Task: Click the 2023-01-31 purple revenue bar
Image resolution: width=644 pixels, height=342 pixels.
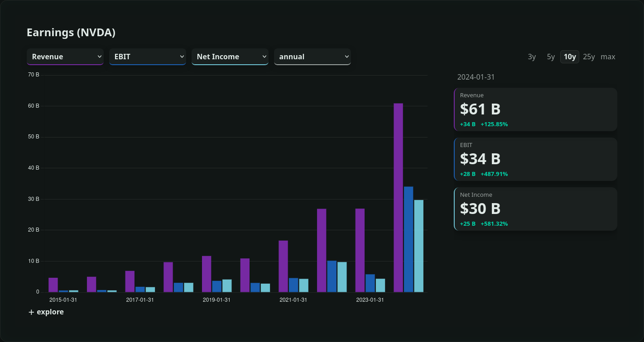Action: (x=360, y=251)
